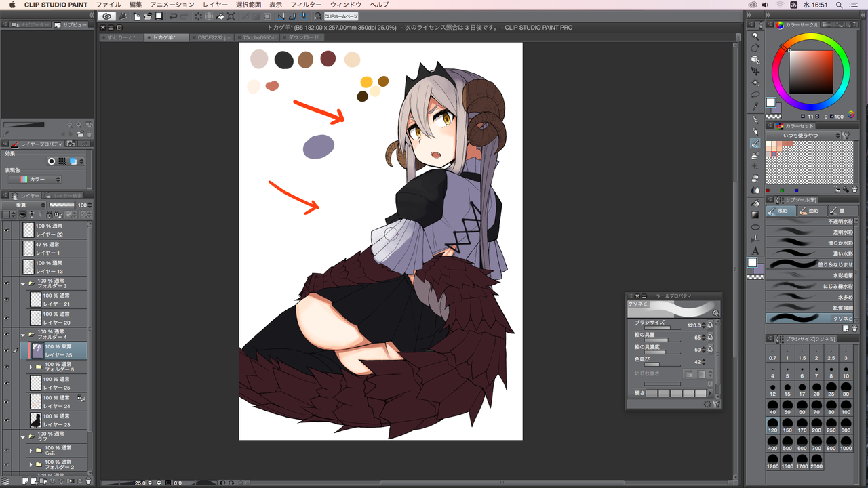Toggle visibility of フォルダー 3

click(6, 283)
